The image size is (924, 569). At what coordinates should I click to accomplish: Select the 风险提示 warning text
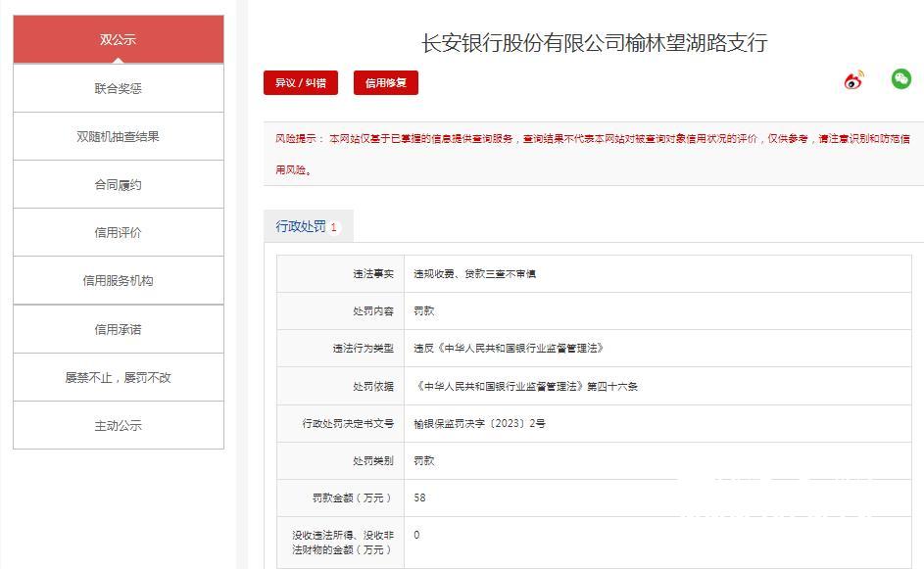(593, 155)
